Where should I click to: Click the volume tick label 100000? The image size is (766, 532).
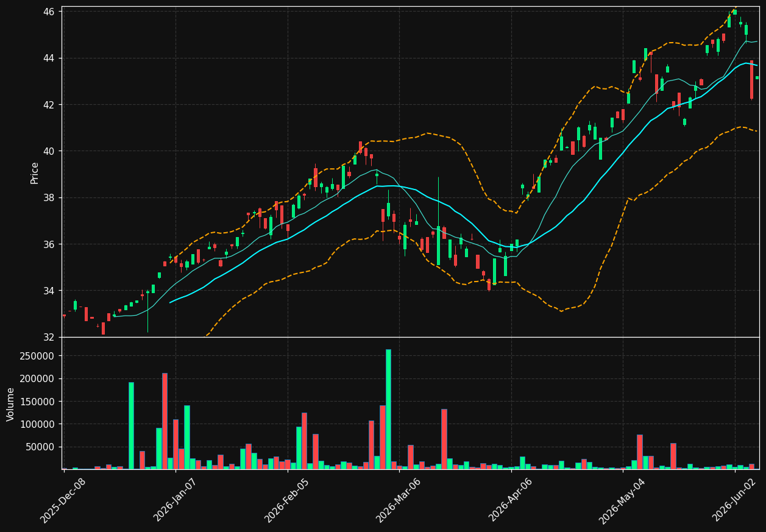(38, 424)
